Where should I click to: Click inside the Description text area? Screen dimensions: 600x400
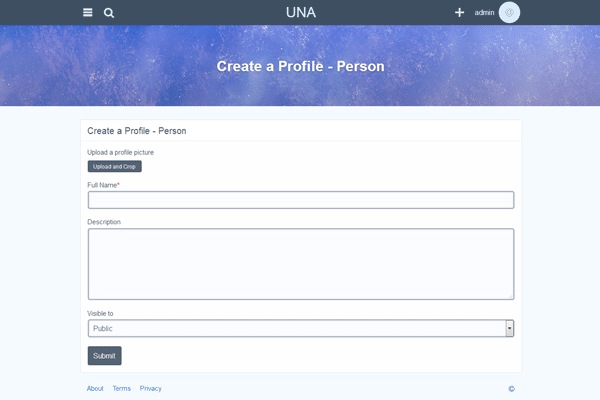[x=300, y=264]
